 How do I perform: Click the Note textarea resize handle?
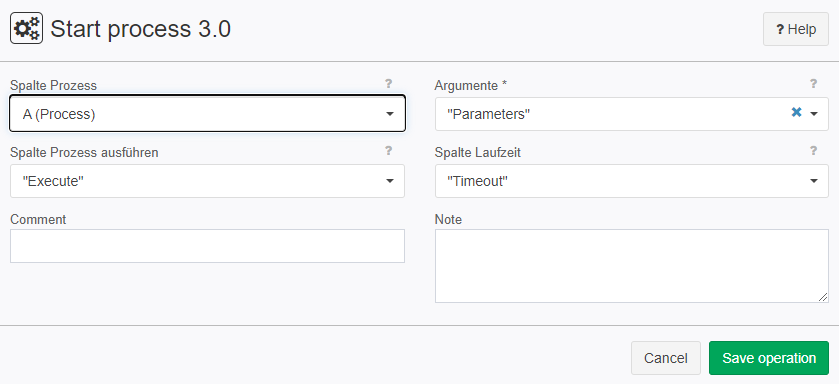click(x=823, y=297)
